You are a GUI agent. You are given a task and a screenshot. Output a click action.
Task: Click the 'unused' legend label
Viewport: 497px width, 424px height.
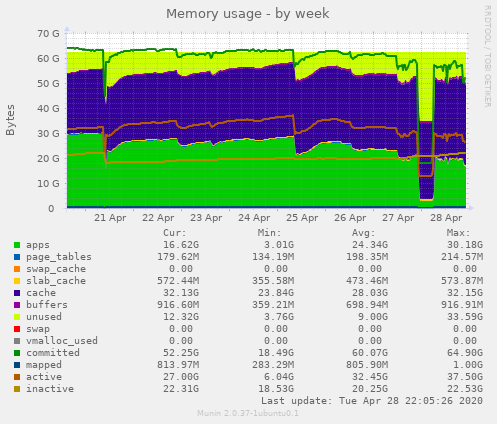tap(44, 317)
